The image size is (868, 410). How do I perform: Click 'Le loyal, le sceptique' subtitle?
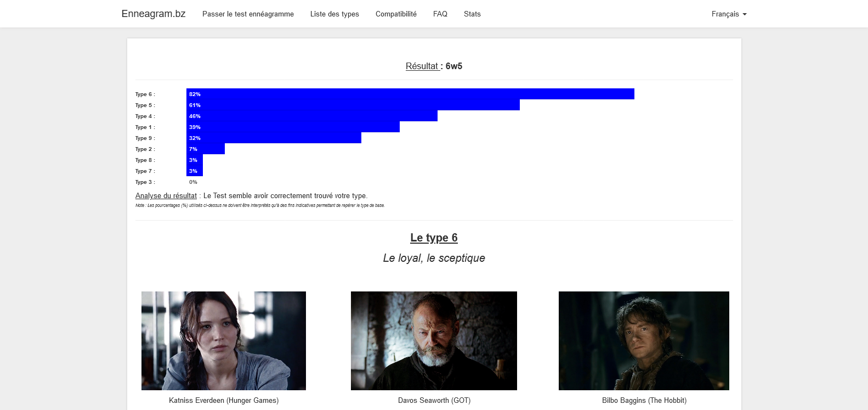434,258
